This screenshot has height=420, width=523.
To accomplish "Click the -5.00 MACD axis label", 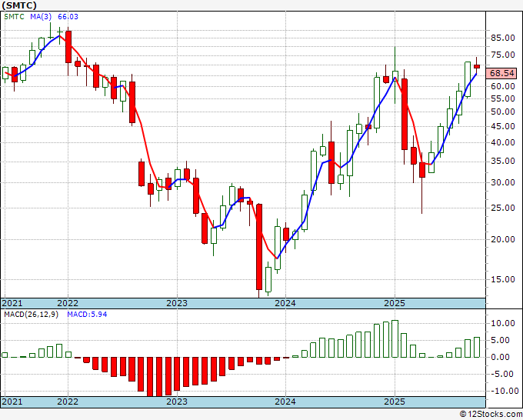I will click(x=503, y=375).
